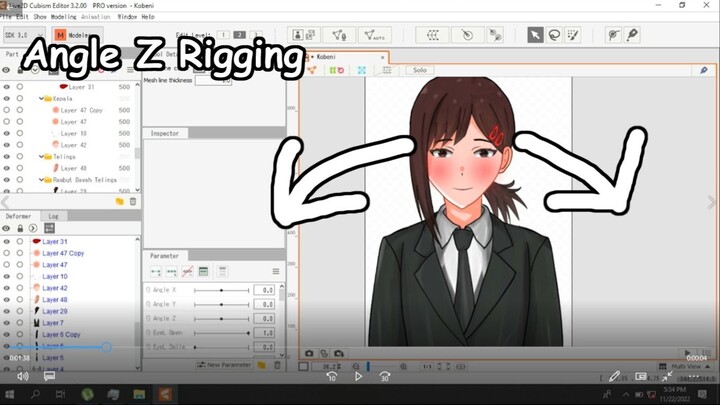Screen dimensions: 720x405
Task: Select edit level 1 button
Action: pos(223,35)
